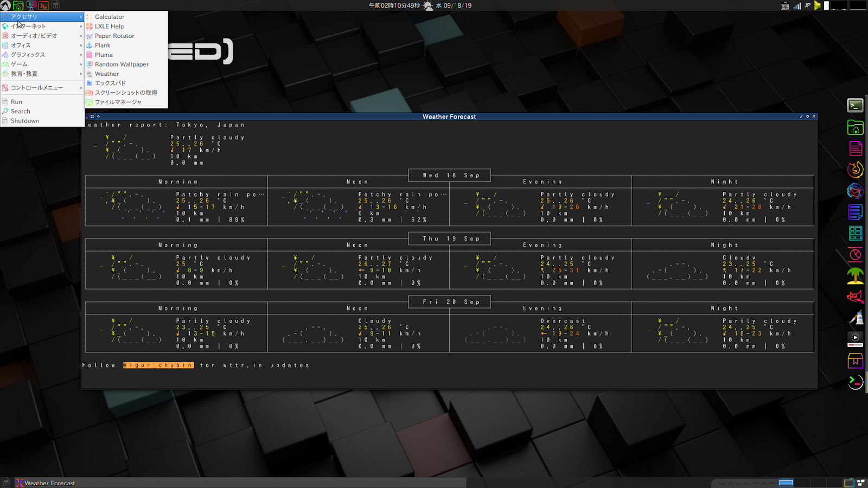Expand arrow next to インターネット

point(81,26)
